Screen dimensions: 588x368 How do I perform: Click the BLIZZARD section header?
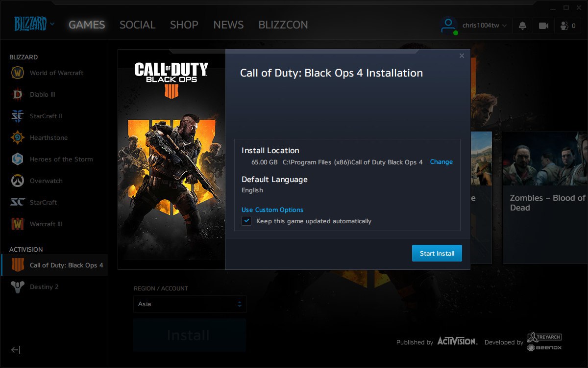click(24, 57)
